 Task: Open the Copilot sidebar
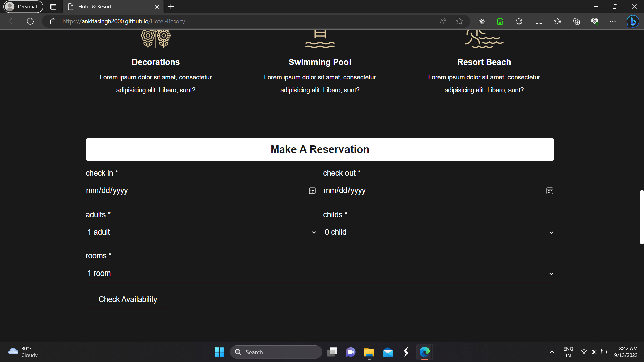(x=633, y=21)
